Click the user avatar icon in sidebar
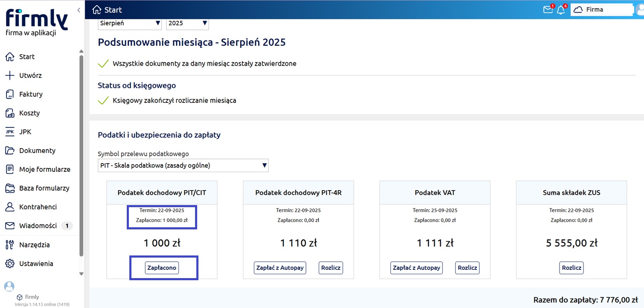Image resolution: width=644 pixels, height=308 pixels. click(9, 286)
